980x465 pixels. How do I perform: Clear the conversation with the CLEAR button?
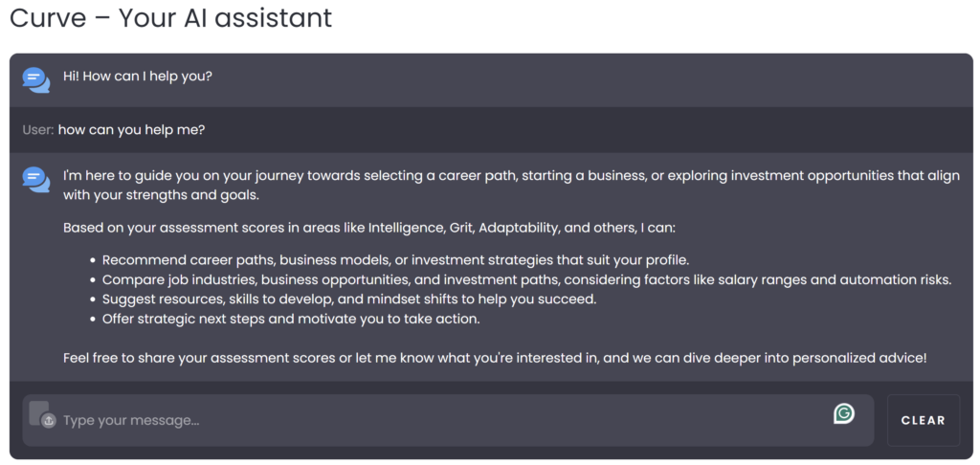(924, 421)
